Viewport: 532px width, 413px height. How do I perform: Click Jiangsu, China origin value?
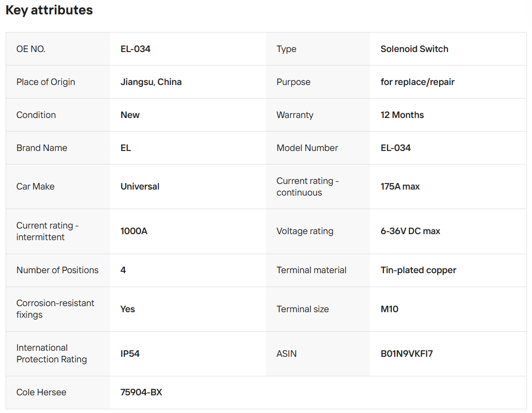[151, 82]
